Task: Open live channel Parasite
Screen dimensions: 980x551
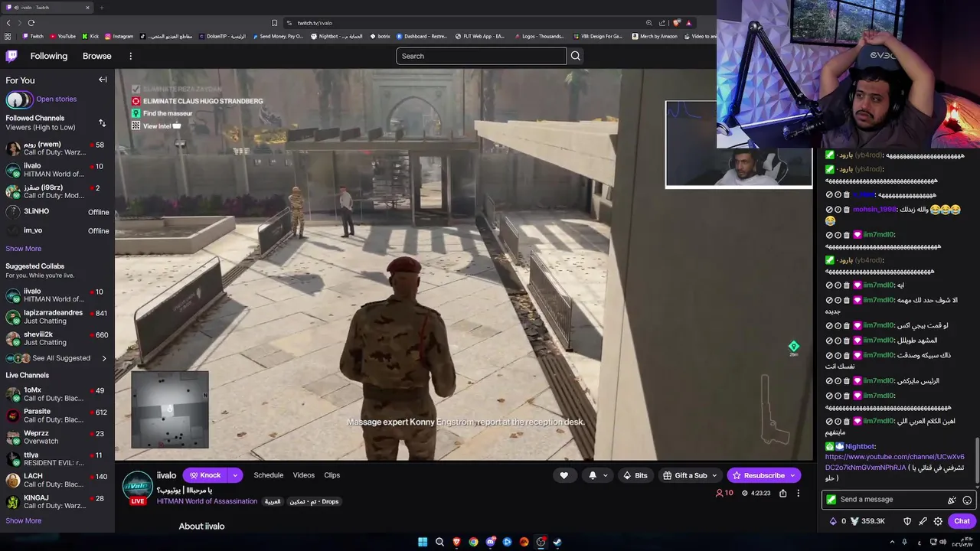Action: [x=57, y=416]
